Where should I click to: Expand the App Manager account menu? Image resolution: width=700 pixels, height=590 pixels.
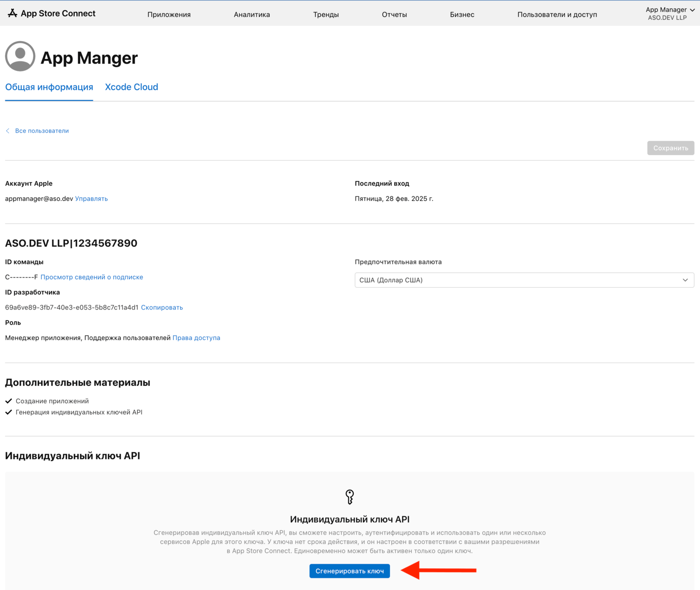point(669,14)
